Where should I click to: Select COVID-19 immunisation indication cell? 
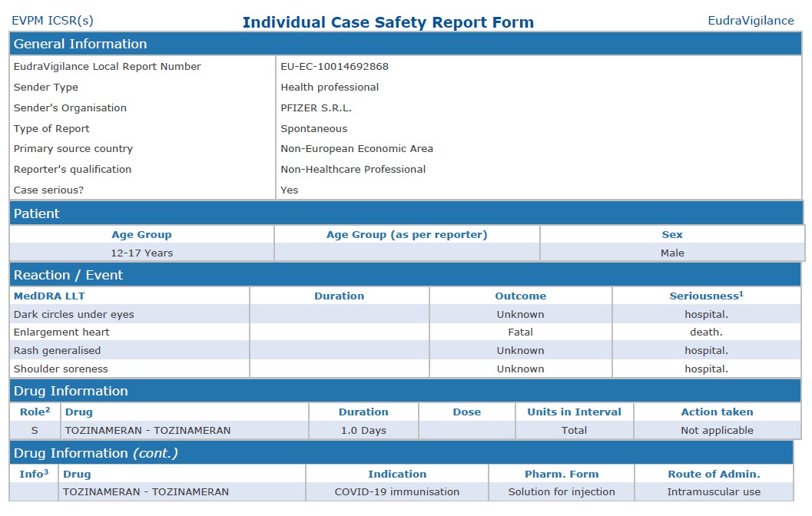click(397, 491)
